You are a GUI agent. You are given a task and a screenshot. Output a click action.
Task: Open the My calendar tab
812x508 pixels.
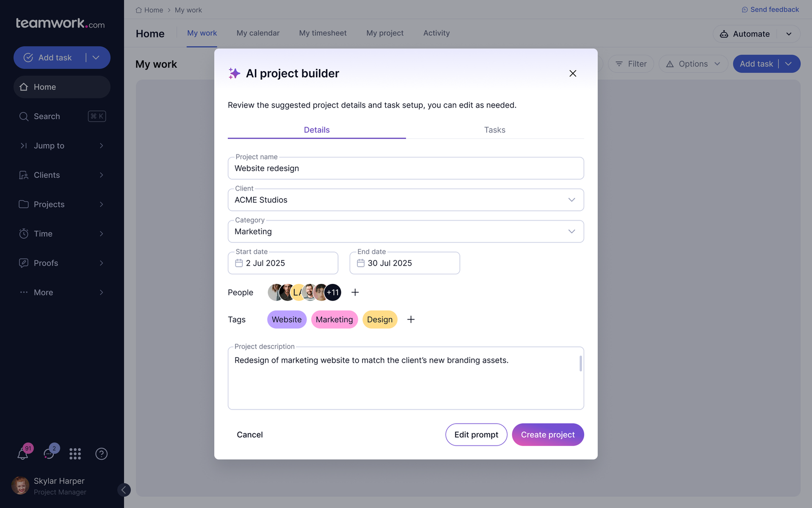[x=258, y=33]
